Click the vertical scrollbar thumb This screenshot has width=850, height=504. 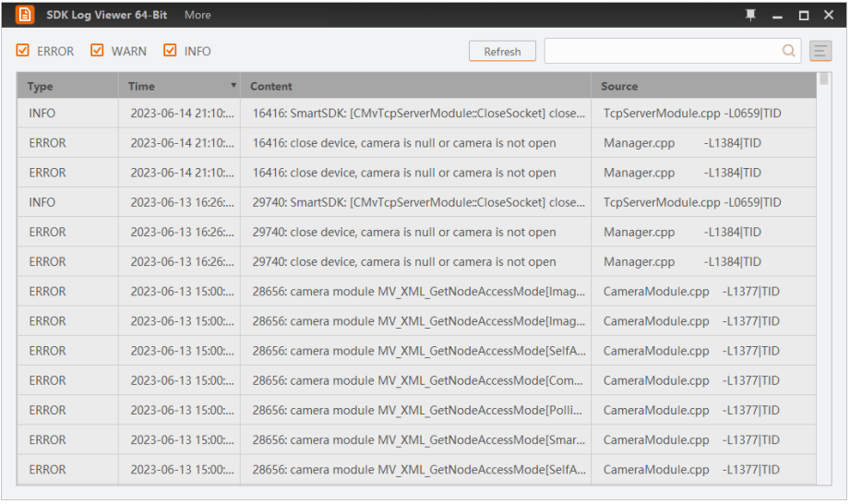click(825, 79)
